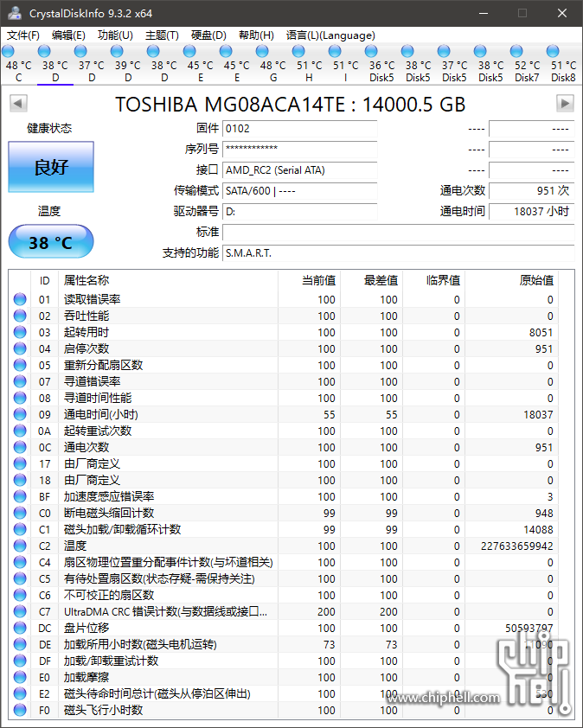
Task: Click the power-on hours field 18037 小时
Action: pyautogui.click(x=532, y=212)
